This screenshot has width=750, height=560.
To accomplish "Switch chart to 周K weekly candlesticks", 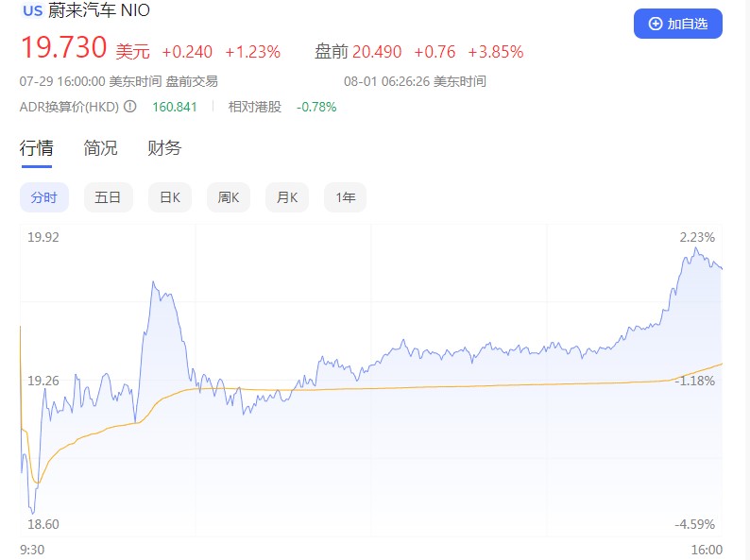I will [229, 197].
